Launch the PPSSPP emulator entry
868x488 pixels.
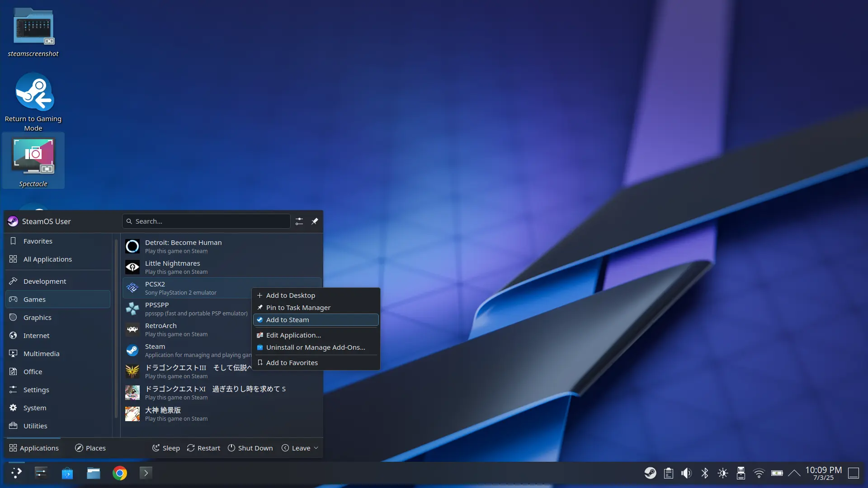click(x=187, y=309)
